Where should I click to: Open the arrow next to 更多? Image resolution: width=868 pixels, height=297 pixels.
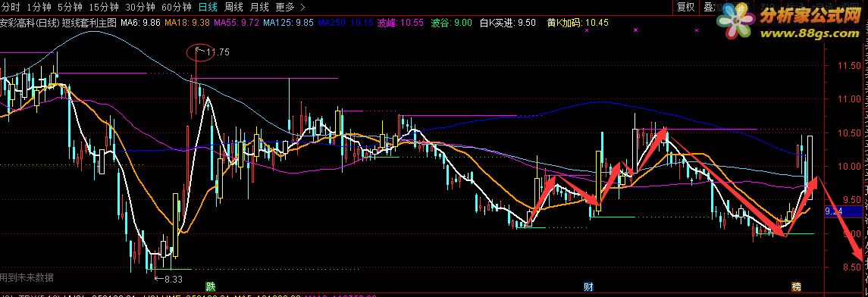[x=302, y=7]
